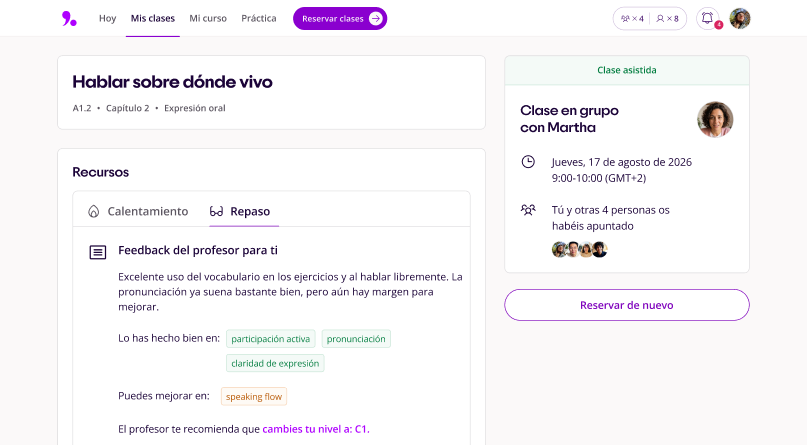Click Tú y otras 4 personas text
Screen dimensions: 807x445
click(610, 218)
